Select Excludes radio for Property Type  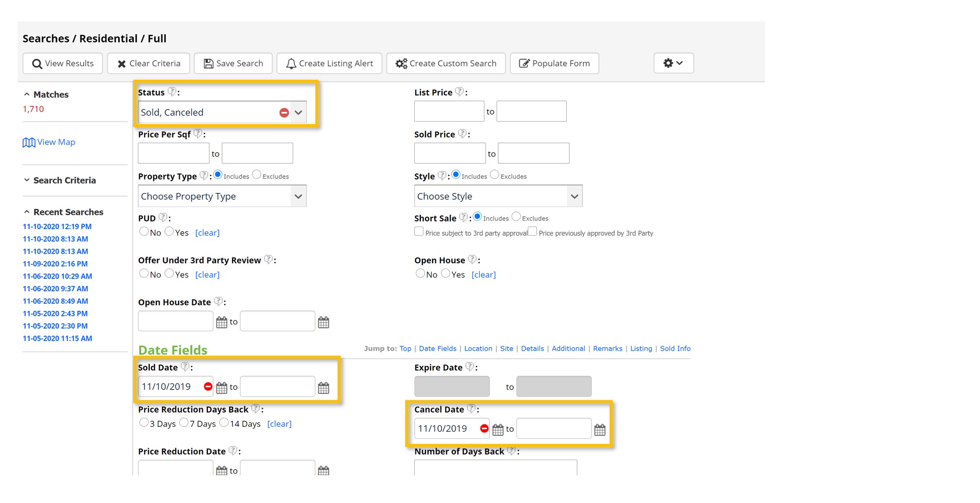coord(257,175)
